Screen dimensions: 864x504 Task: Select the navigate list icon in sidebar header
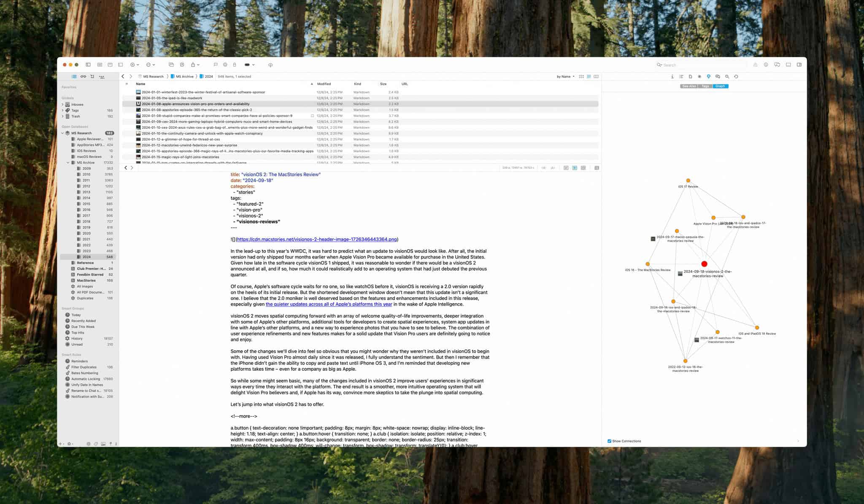pyautogui.click(x=74, y=76)
